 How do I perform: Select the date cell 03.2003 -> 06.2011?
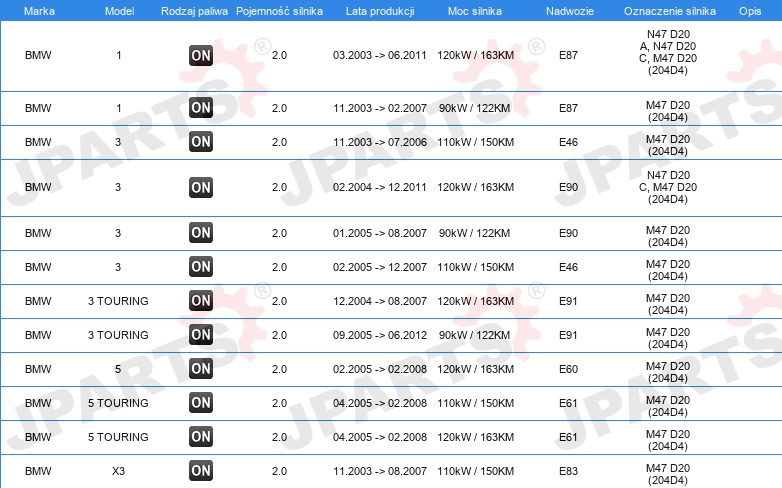coord(380,55)
